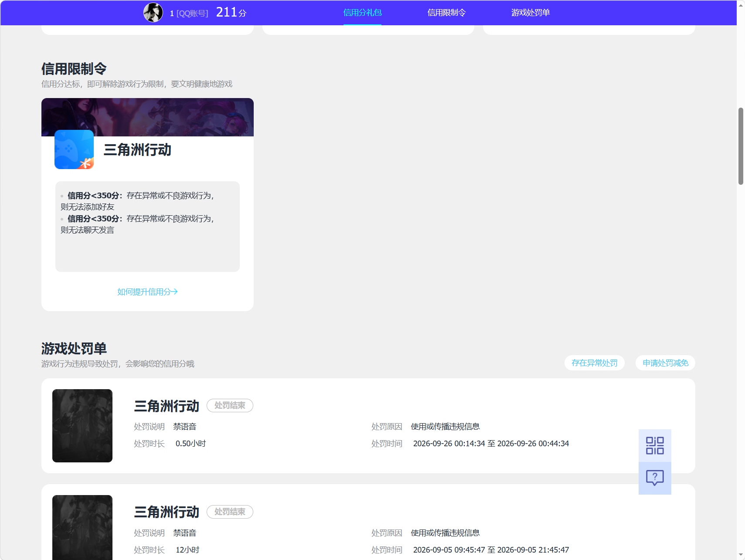
Task: Click the scrollbar up arrow
Action: point(741,5)
